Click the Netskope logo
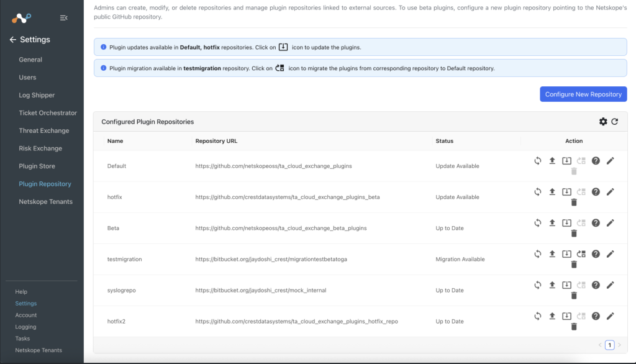This screenshot has height=364, width=636. (21, 18)
